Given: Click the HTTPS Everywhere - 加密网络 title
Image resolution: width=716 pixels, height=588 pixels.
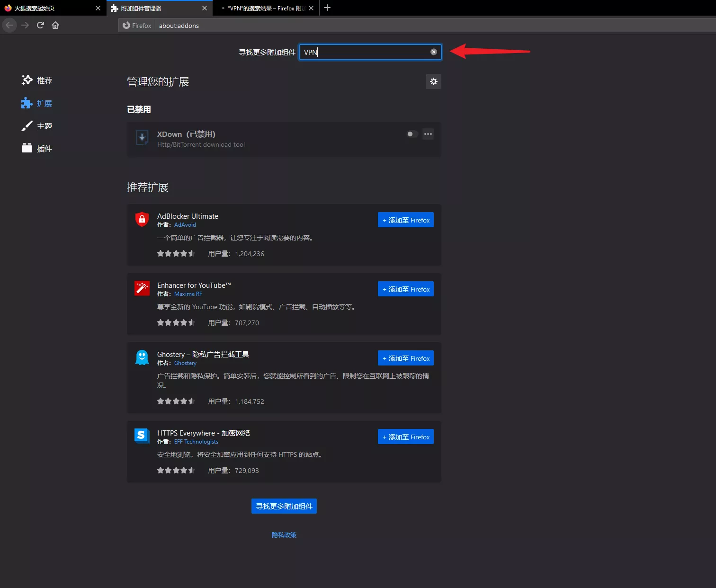Looking at the screenshot, I should [x=204, y=433].
